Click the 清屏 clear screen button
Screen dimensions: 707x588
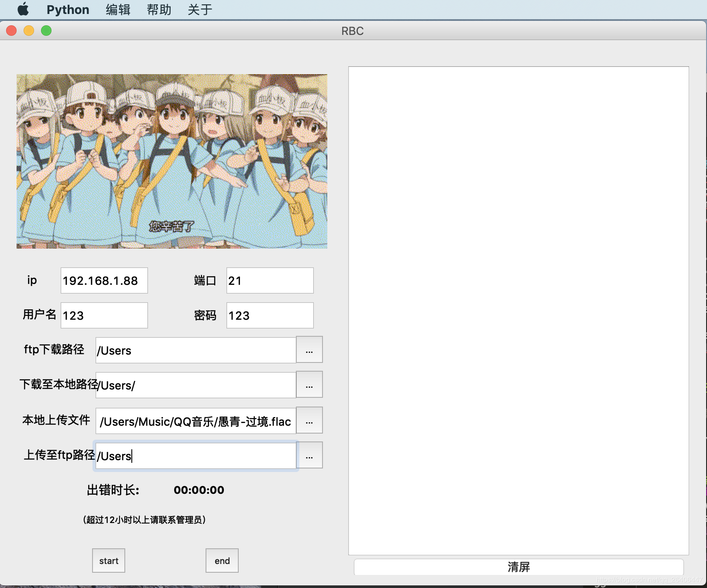(x=519, y=567)
